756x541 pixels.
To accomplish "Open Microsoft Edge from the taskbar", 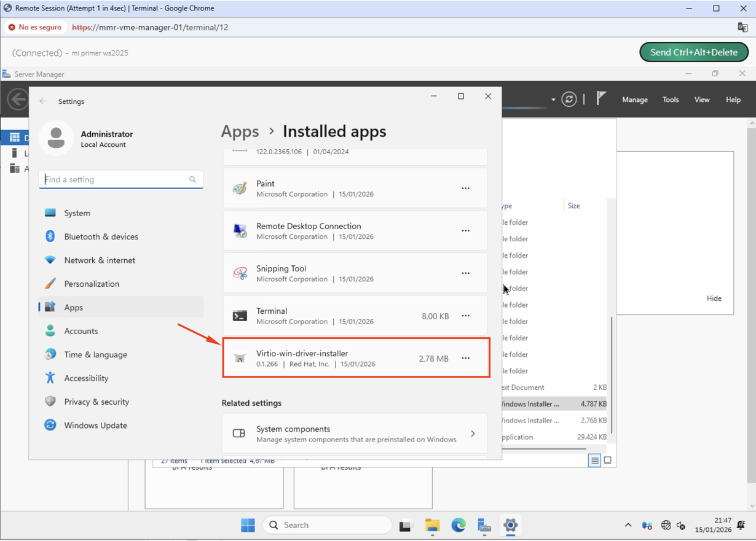I will 458,525.
